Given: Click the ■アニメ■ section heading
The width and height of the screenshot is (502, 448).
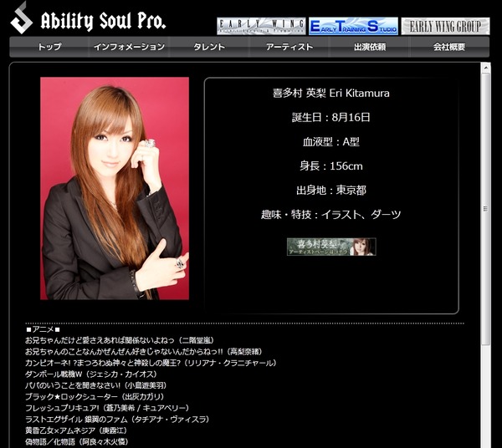Looking at the screenshot, I should click(x=43, y=329).
